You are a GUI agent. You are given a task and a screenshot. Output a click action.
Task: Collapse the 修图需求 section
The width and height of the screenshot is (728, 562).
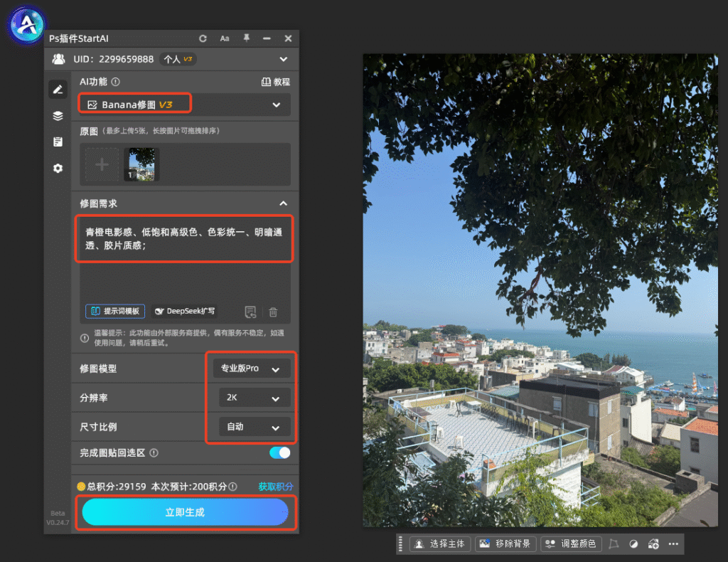(x=283, y=203)
